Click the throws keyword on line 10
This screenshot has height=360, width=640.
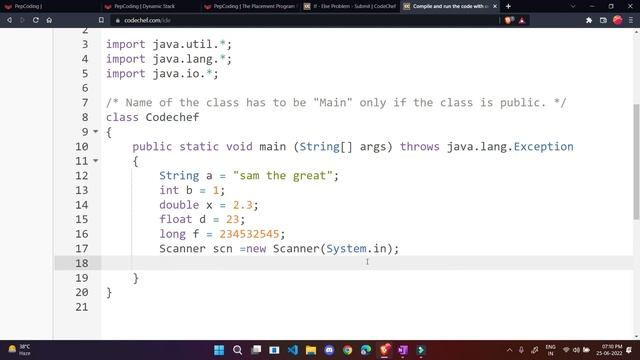(420, 147)
